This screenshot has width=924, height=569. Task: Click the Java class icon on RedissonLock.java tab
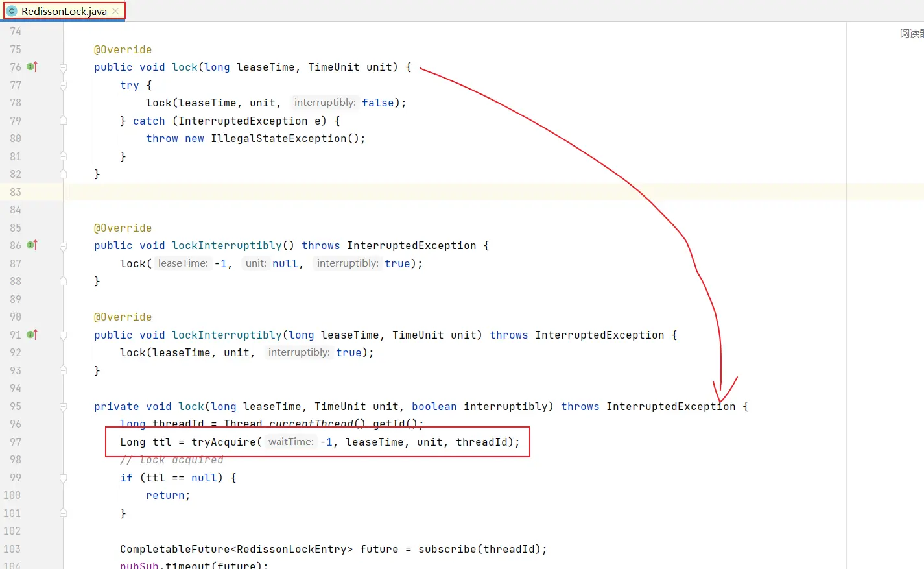coord(12,11)
